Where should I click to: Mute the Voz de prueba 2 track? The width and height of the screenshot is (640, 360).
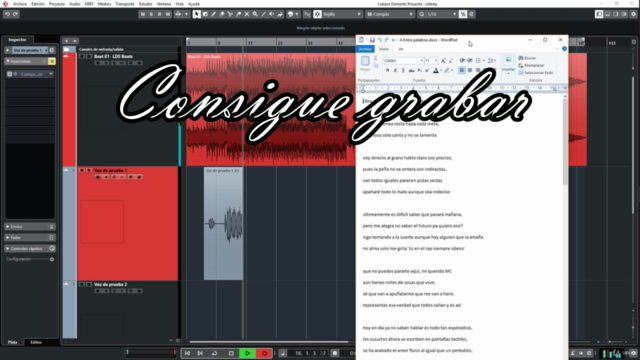[x=82, y=284]
